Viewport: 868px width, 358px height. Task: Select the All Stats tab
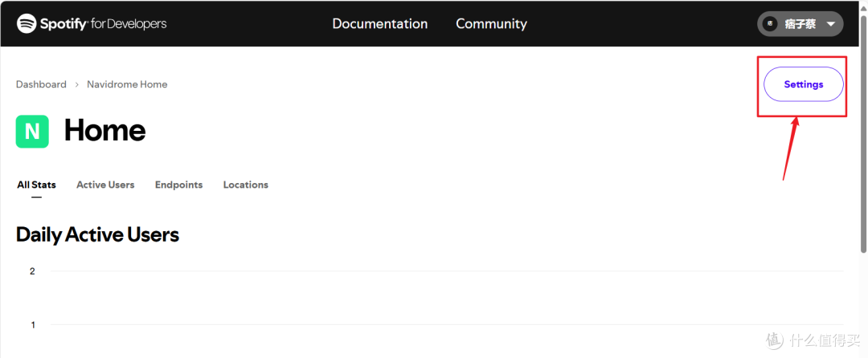click(36, 185)
